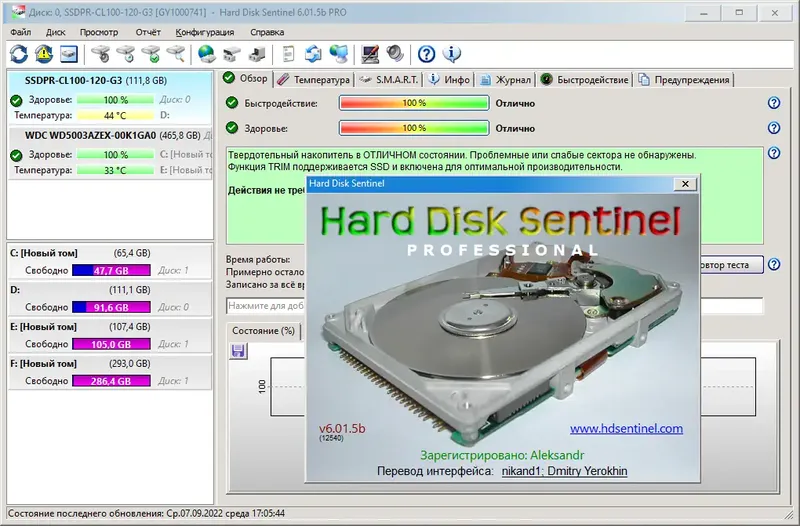The height and width of the screenshot is (526, 800).
Task: Click the 47,7 GB free space bar
Action: (111, 270)
